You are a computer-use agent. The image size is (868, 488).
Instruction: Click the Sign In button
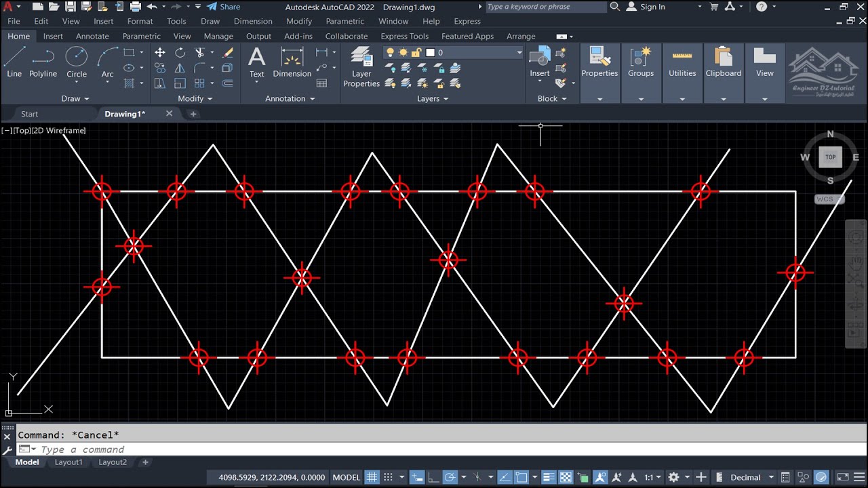[x=645, y=7]
